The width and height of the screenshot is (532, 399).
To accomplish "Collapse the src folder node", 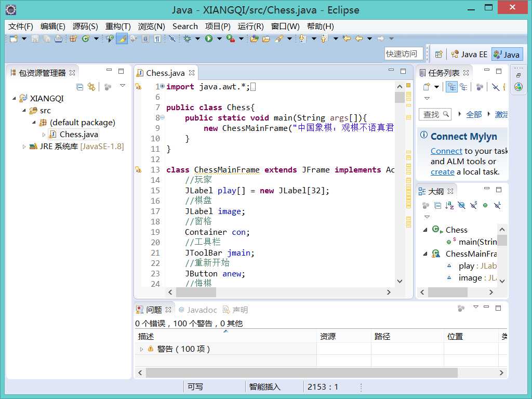I will tap(24, 111).
